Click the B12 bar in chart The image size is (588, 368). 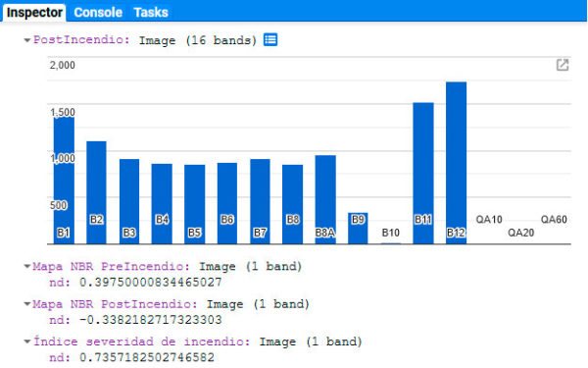tap(456, 163)
